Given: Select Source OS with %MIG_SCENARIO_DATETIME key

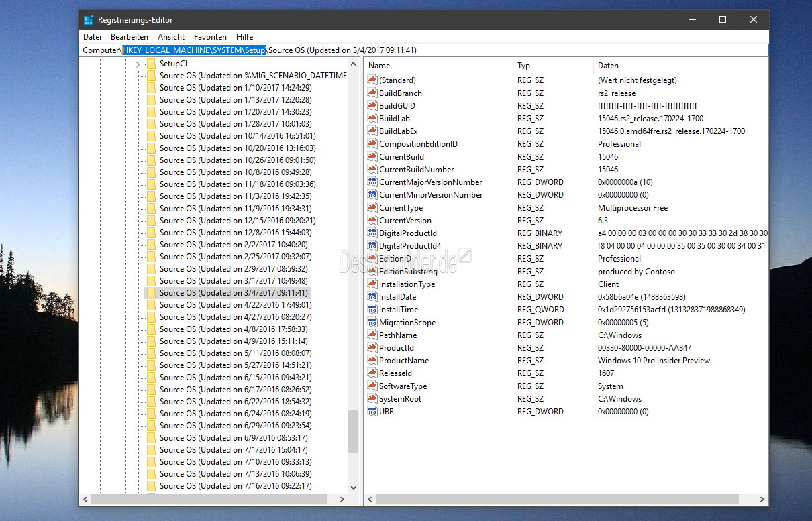Looking at the screenshot, I should [253, 76].
